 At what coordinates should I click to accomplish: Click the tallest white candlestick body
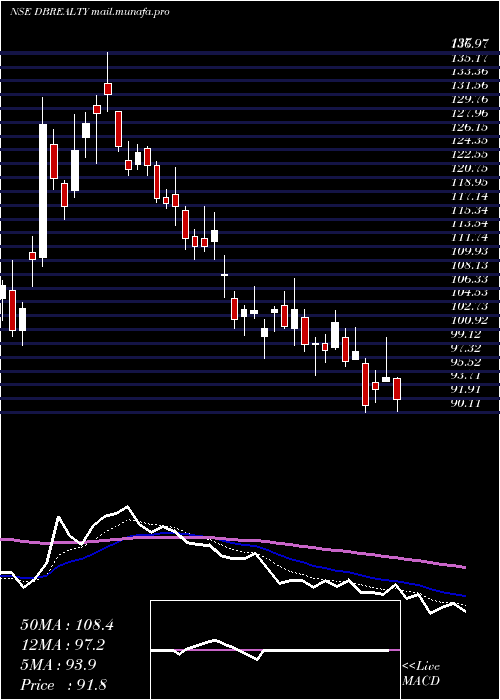tap(43, 191)
